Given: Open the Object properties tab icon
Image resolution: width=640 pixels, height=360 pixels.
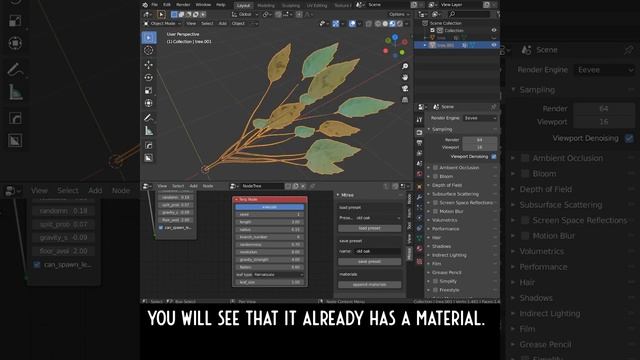Looking at the screenshot, I should click(419, 187).
